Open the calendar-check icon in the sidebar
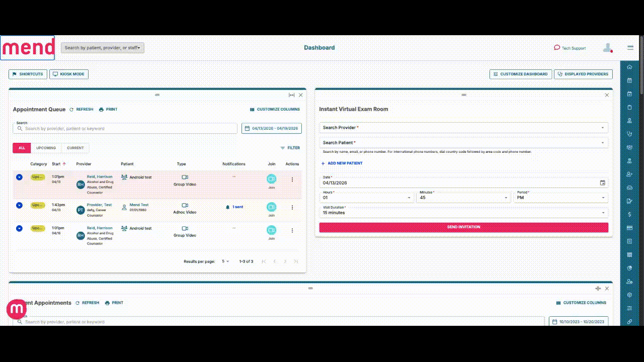644x362 pixels. click(629, 94)
